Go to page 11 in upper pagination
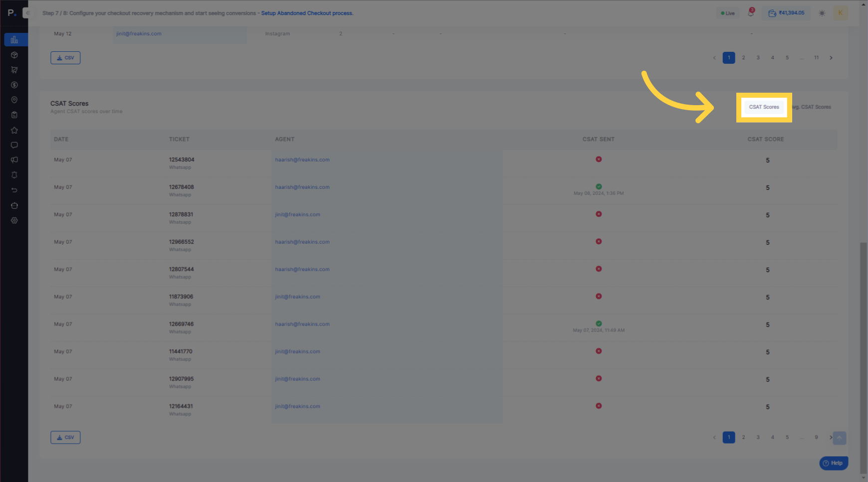Image resolution: width=868 pixels, height=482 pixels. (817, 58)
